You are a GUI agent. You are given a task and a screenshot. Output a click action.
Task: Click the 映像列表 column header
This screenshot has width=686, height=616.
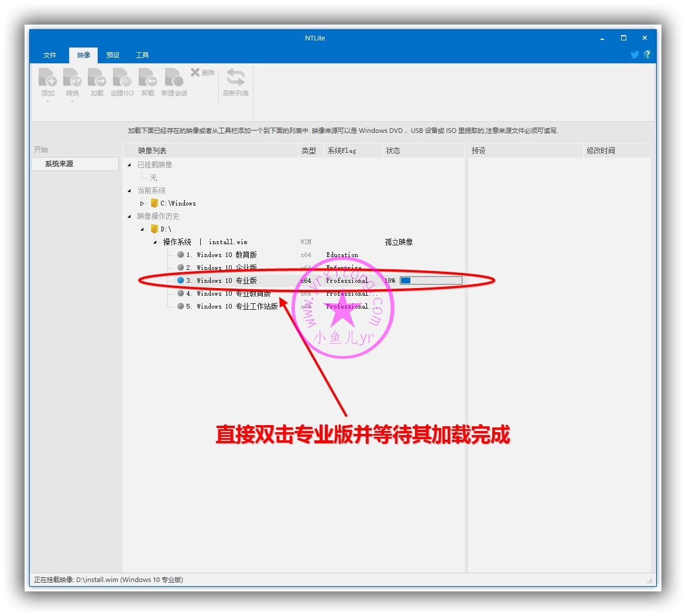[x=211, y=150]
